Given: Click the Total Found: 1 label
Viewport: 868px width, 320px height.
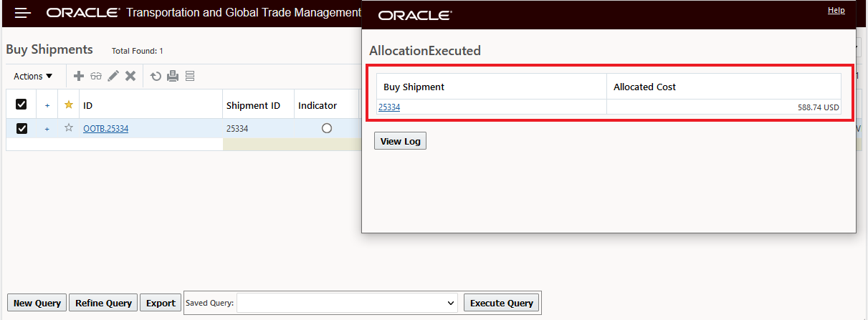Looking at the screenshot, I should tap(138, 51).
